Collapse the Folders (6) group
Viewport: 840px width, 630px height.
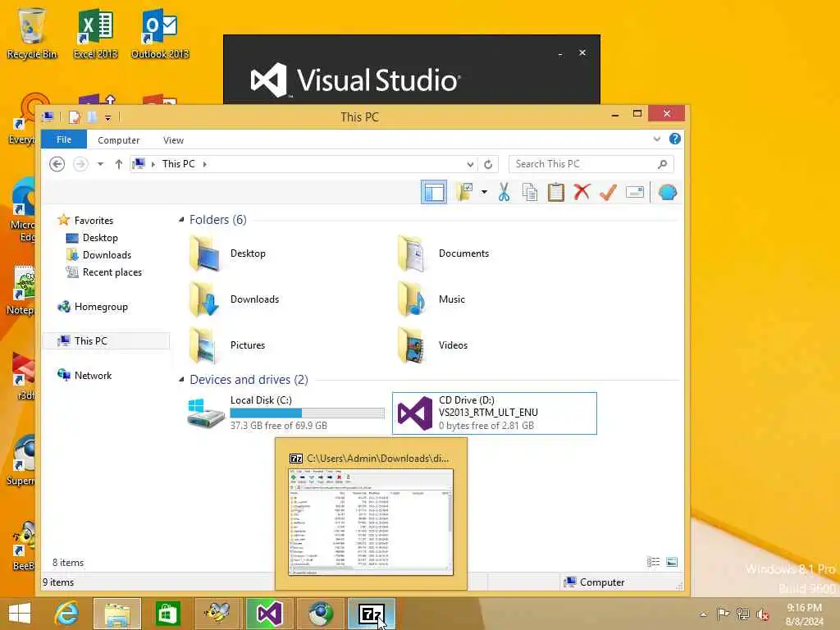(181, 220)
